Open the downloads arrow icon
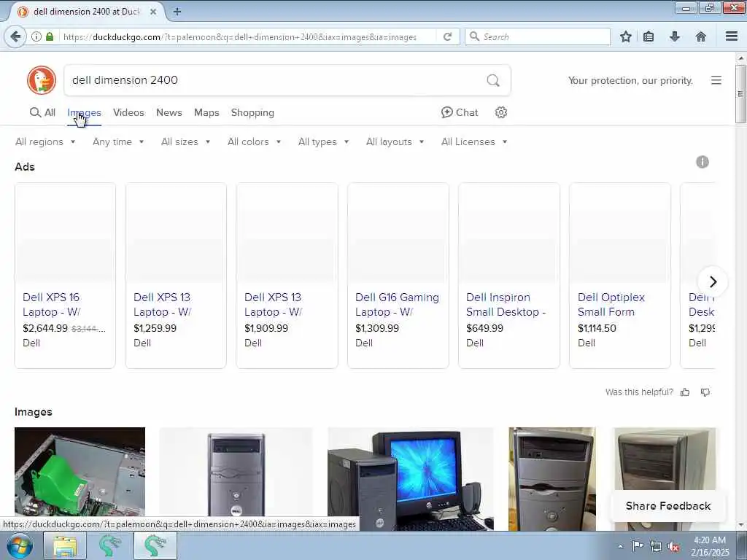The height and width of the screenshot is (560, 747). pos(675,36)
